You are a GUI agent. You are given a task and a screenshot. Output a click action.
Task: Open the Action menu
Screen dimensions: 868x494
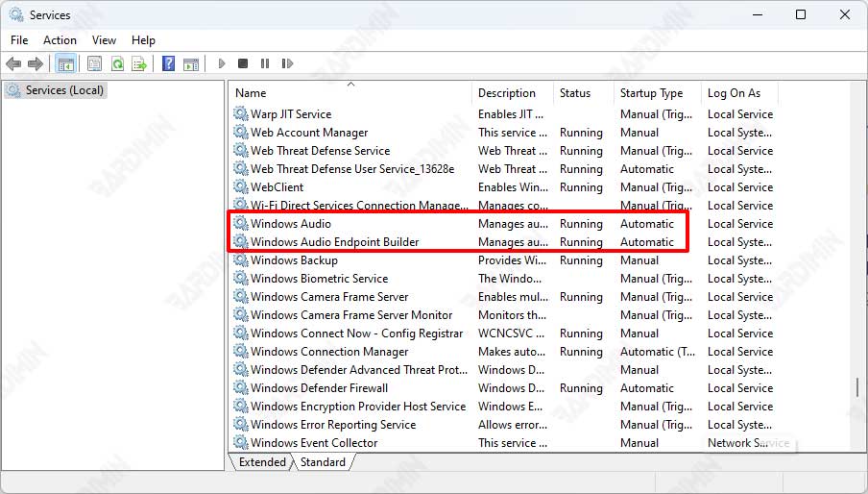click(60, 39)
